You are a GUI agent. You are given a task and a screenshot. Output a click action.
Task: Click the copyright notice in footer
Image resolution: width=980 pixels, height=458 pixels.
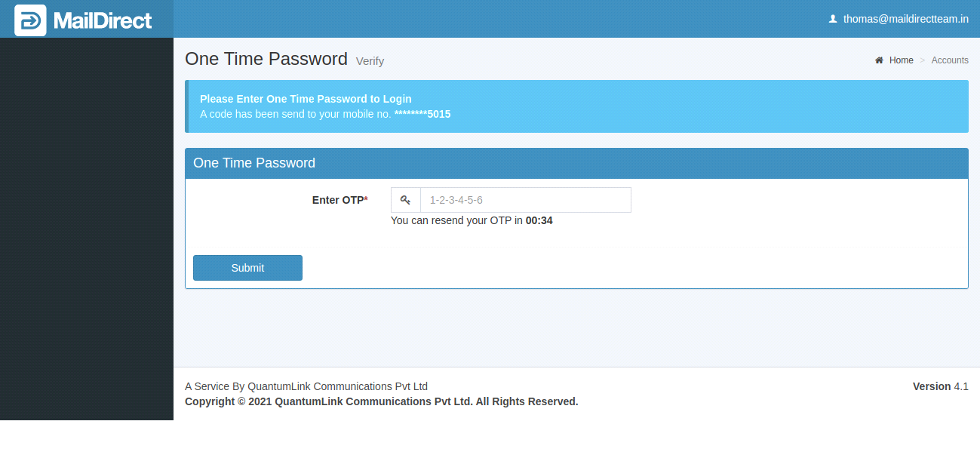click(x=381, y=401)
